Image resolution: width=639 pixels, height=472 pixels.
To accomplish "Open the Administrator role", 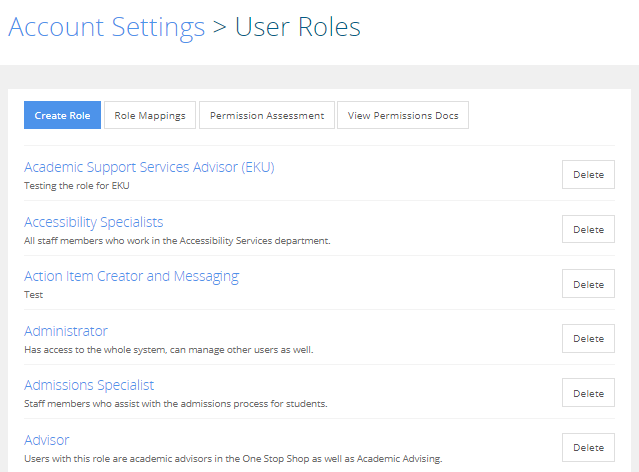I will 66,331.
